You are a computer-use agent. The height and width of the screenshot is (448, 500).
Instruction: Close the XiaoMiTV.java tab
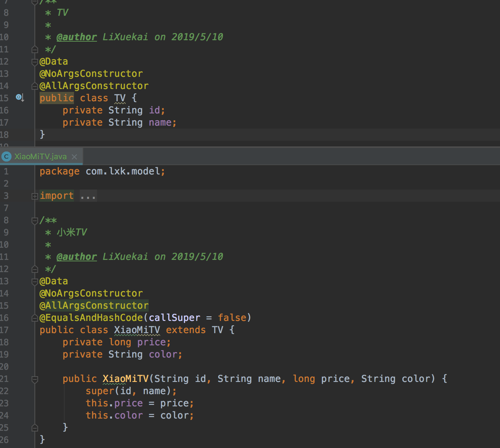[x=74, y=157]
